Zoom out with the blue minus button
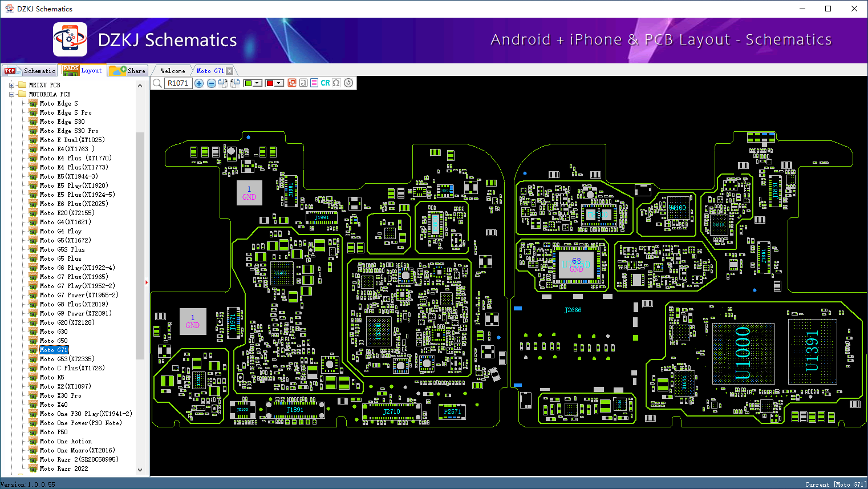868x489 pixels. (211, 83)
